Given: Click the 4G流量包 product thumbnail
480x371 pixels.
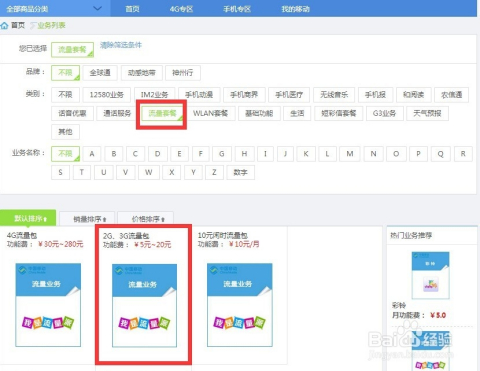Looking at the screenshot, I should 48,305.
